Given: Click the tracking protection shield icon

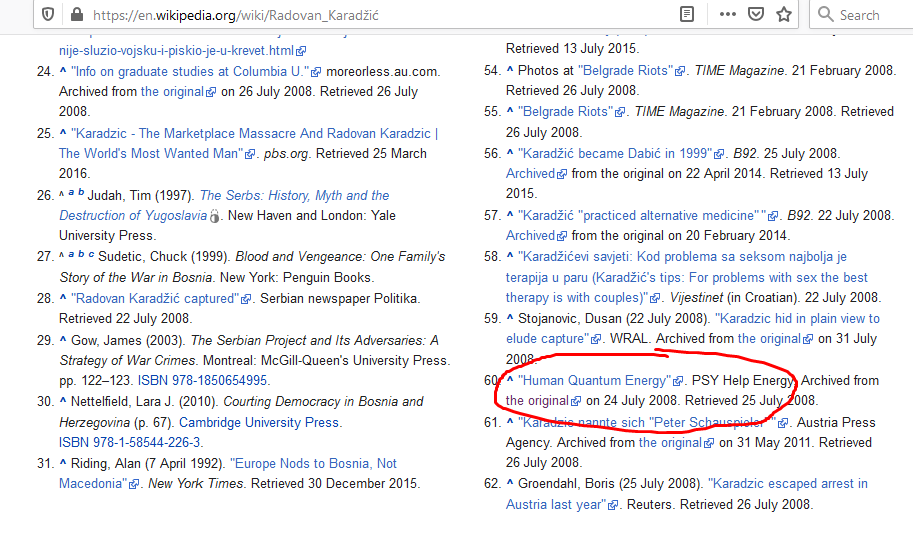Looking at the screenshot, I should click(x=48, y=14).
